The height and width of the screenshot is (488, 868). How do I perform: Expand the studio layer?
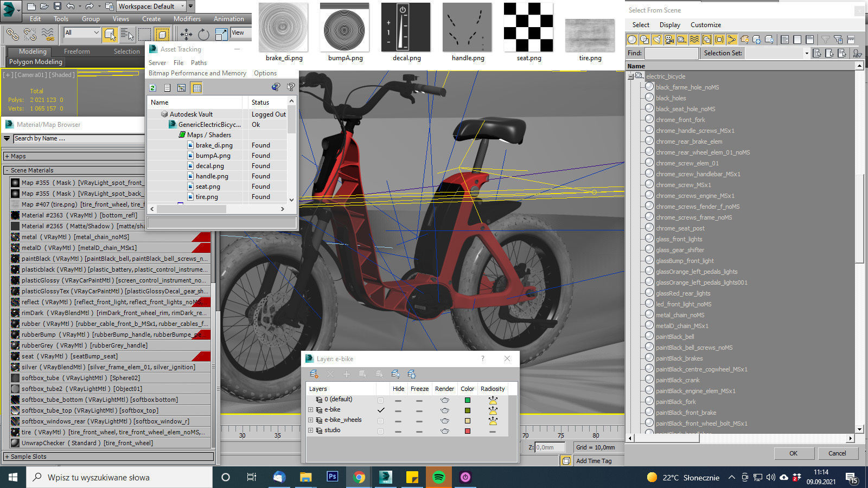coord(311,431)
